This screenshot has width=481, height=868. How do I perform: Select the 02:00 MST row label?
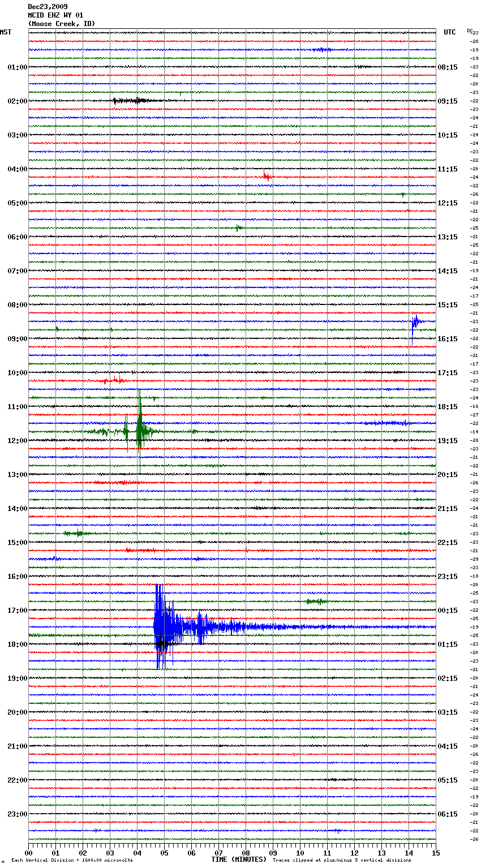point(18,101)
